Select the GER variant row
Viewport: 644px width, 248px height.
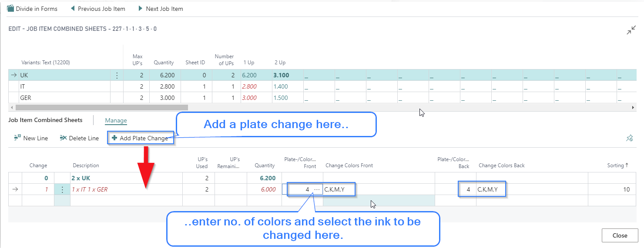click(322, 98)
